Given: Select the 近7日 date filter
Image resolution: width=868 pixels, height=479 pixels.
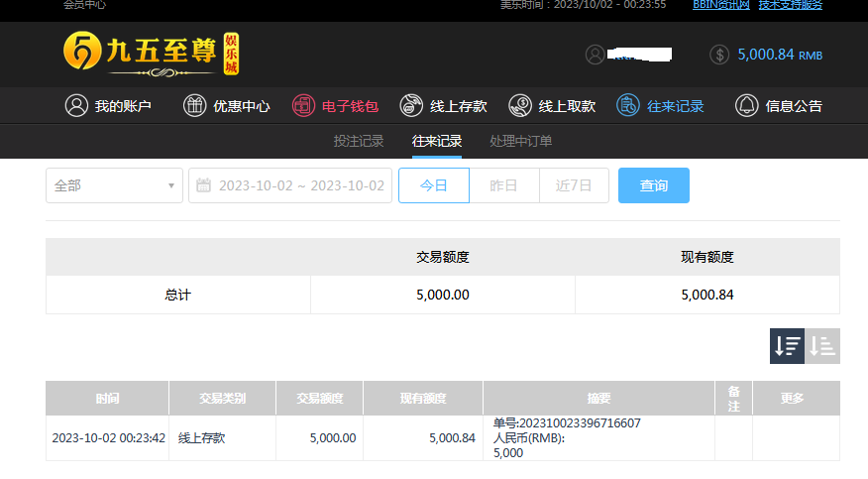Looking at the screenshot, I should pyautogui.click(x=574, y=185).
